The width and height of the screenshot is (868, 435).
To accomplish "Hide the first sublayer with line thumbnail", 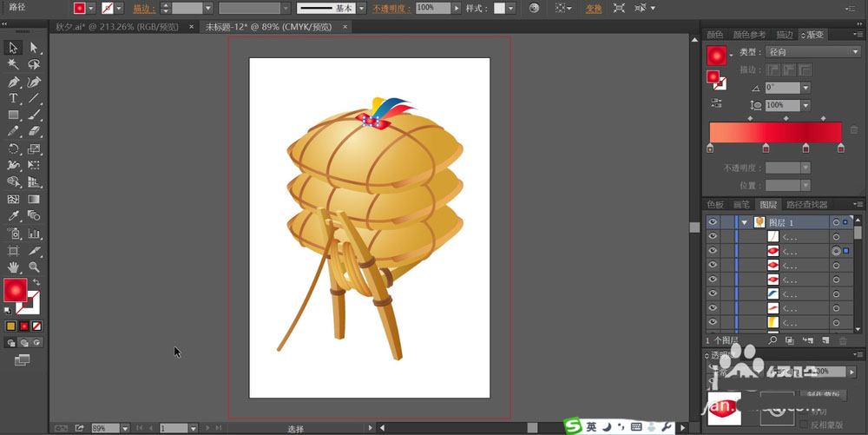I will pyautogui.click(x=713, y=236).
